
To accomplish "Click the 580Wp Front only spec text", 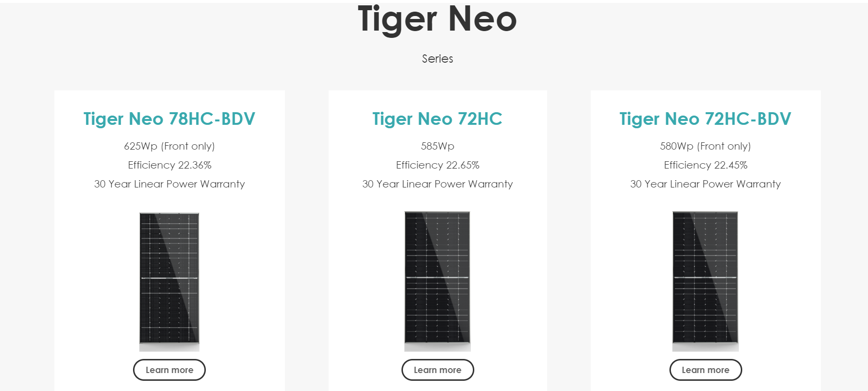I will point(705,146).
